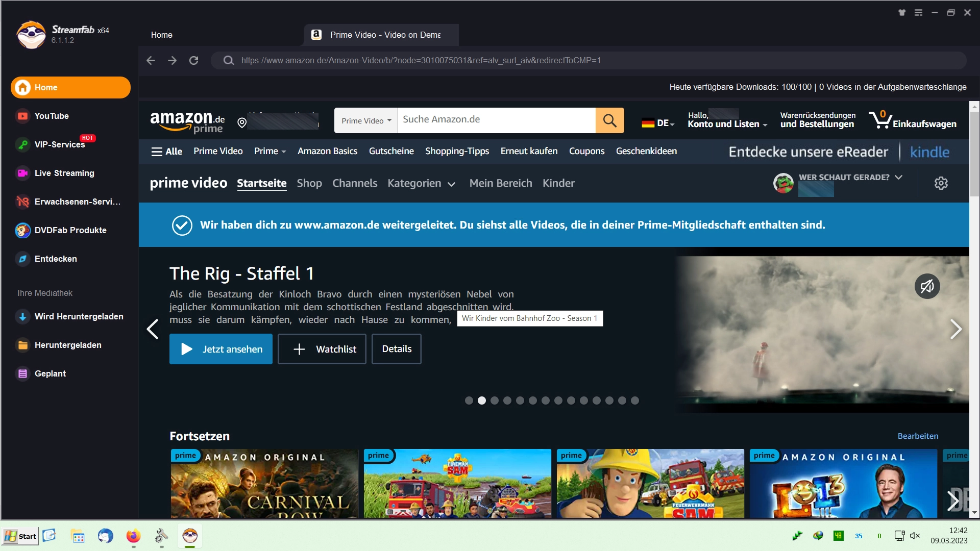Screen dimensions: 980x551
Task: Open Warenrücksendungen und Bestellungen
Action: tap(817, 120)
